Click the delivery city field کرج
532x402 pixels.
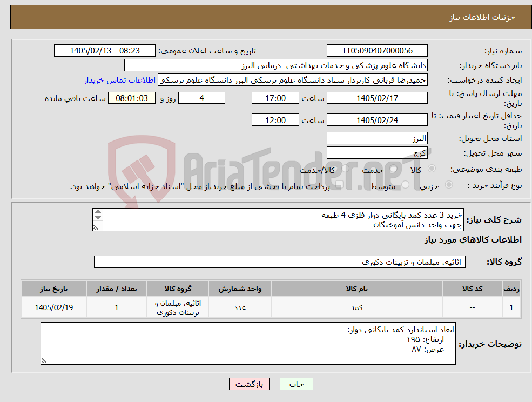tap(377, 153)
